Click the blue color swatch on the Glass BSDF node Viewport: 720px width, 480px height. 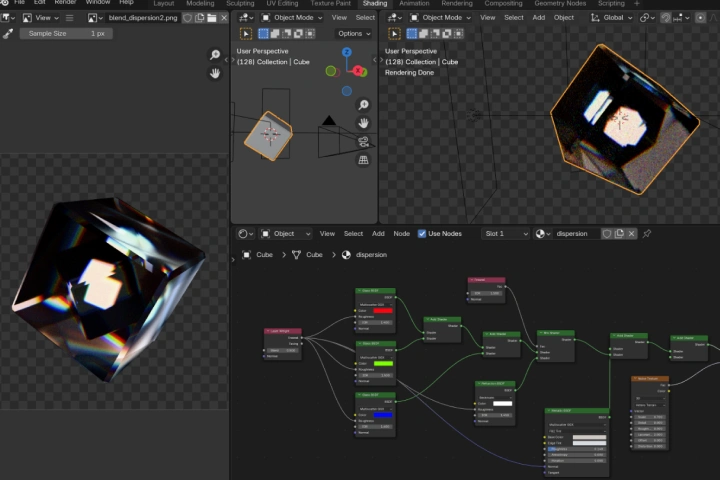click(383, 415)
